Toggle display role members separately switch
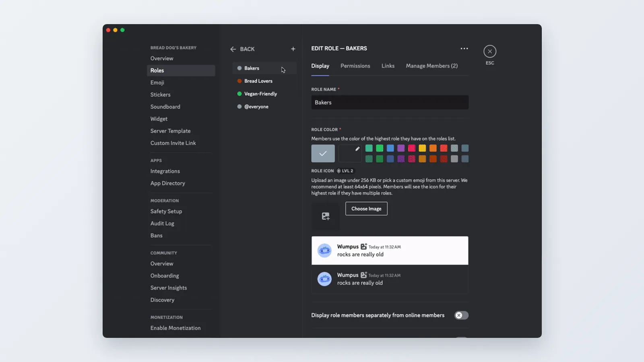 [x=461, y=315]
